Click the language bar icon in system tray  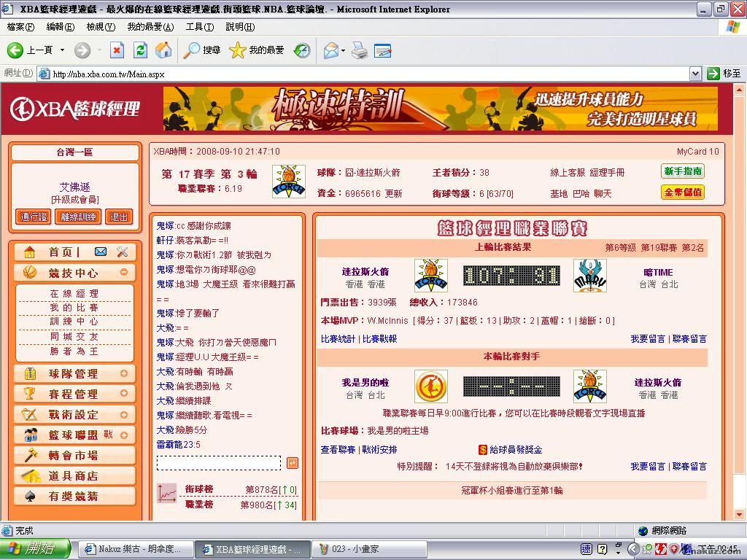click(x=587, y=549)
